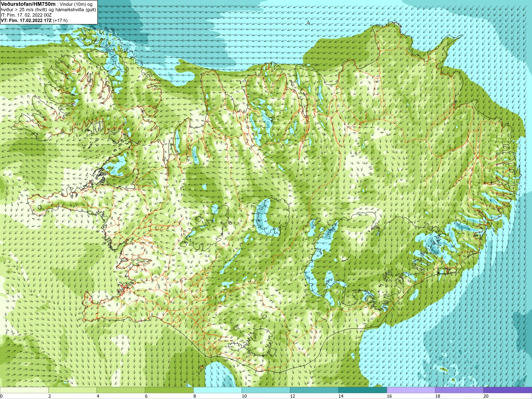
Task: Click the 6–8 m/s dark green scale band
Action: click(169, 390)
